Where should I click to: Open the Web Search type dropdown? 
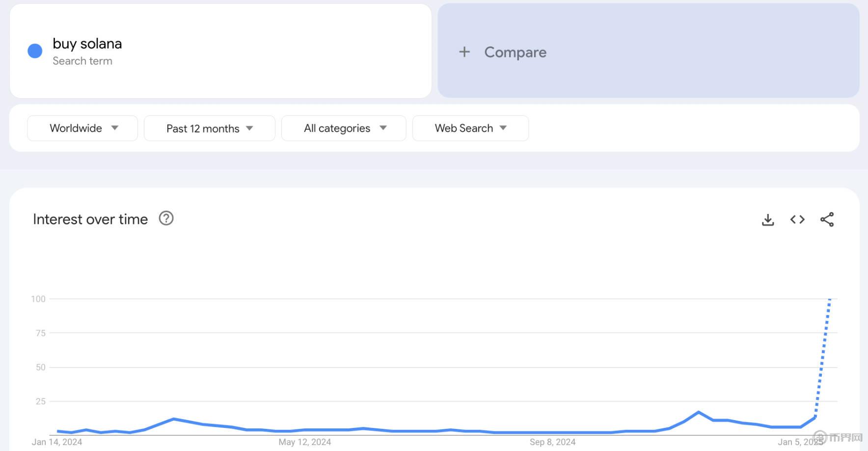click(470, 128)
